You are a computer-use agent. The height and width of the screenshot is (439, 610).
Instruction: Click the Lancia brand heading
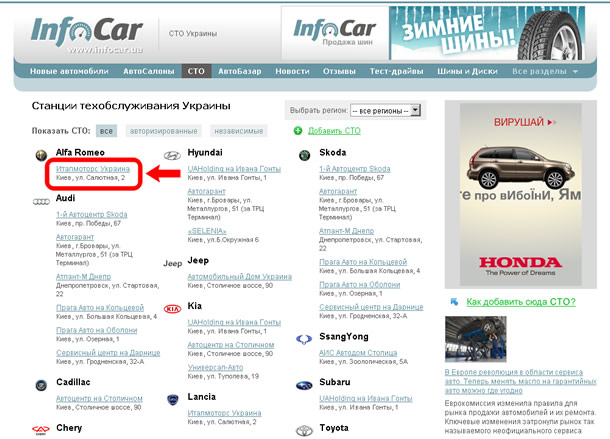point(202,397)
